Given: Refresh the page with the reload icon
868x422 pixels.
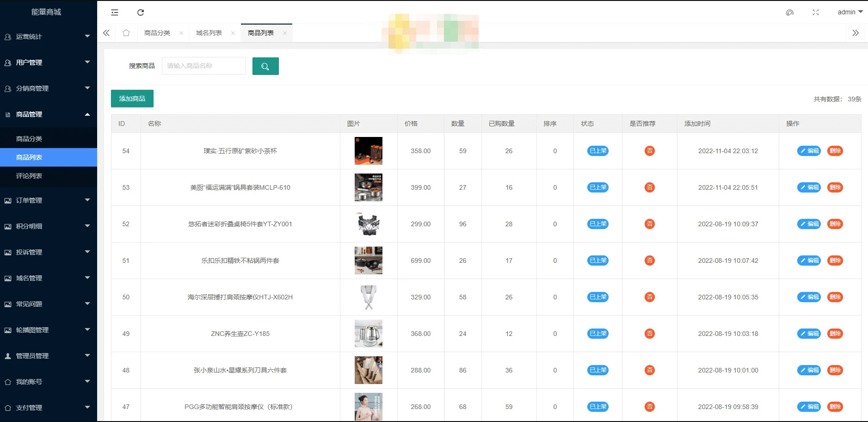Looking at the screenshot, I should (x=141, y=12).
